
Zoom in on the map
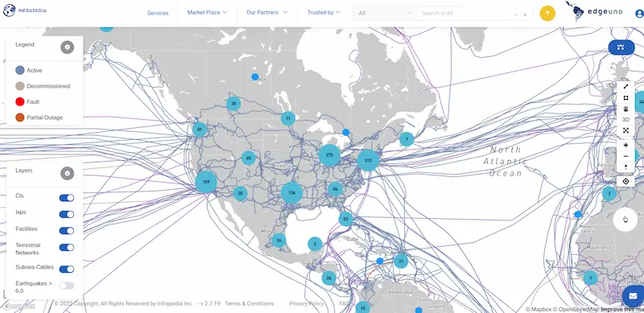[625, 145]
